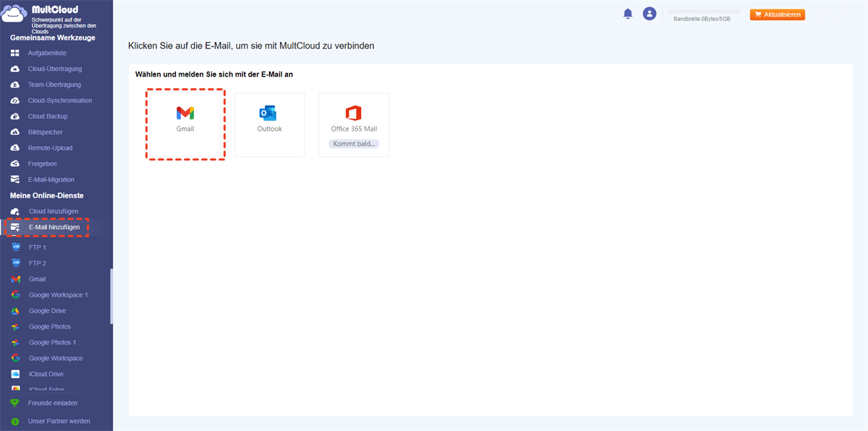Click the large Gmail logo icon
This screenshot has height=431, width=868.
(x=185, y=113)
